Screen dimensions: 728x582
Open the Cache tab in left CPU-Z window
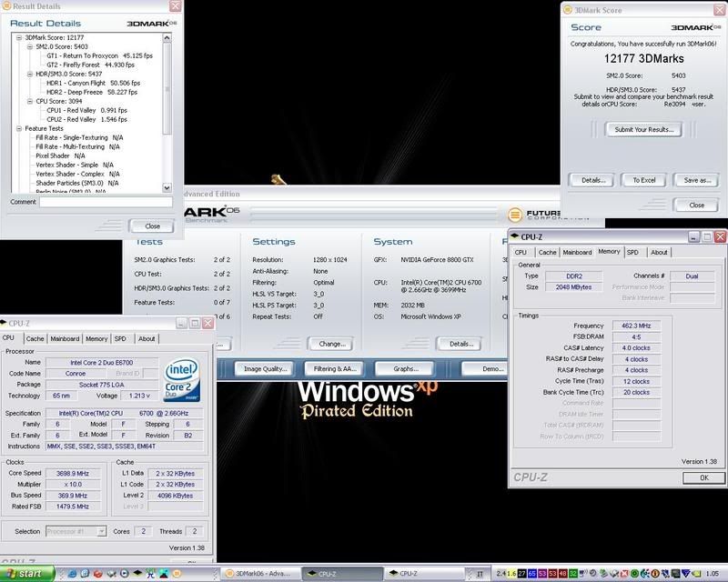(33, 338)
